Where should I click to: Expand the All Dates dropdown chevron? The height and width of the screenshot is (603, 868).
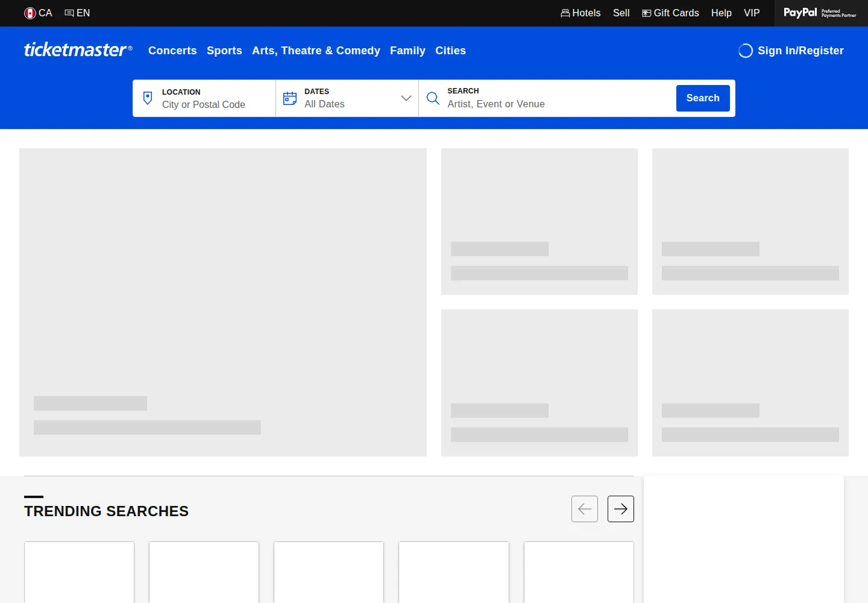(406, 98)
